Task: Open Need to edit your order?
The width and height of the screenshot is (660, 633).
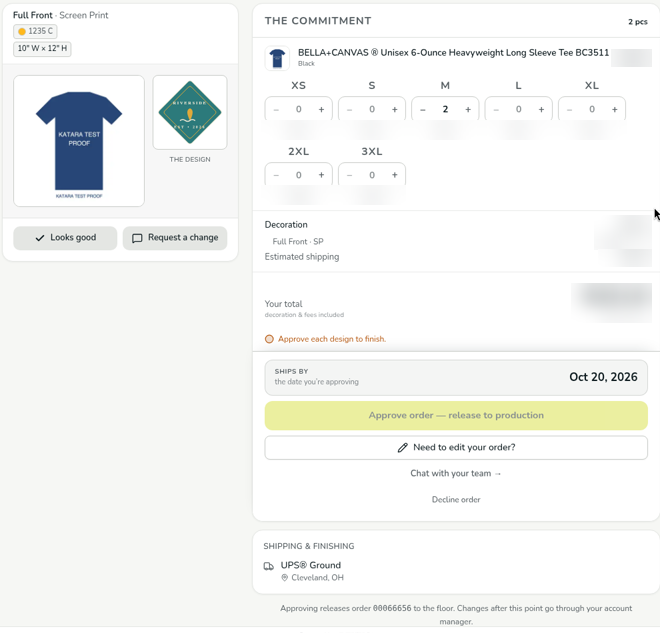Action: pyautogui.click(x=456, y=447)
